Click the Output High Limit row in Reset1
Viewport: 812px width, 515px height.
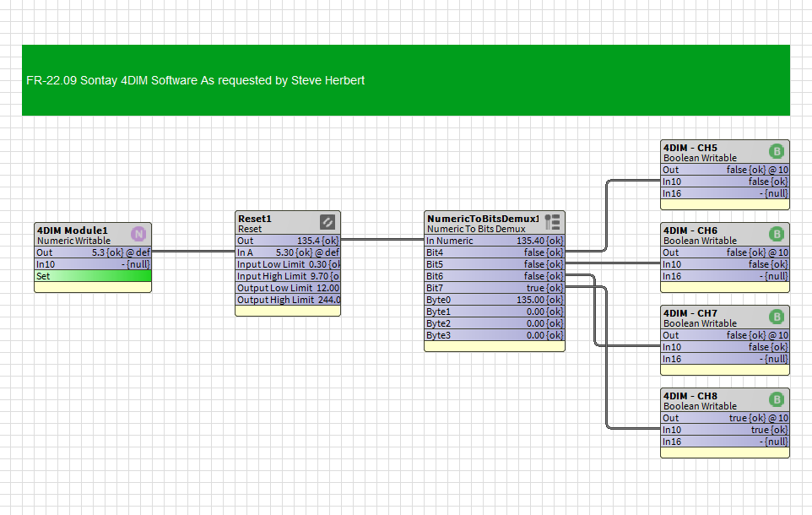click(288, 300)
